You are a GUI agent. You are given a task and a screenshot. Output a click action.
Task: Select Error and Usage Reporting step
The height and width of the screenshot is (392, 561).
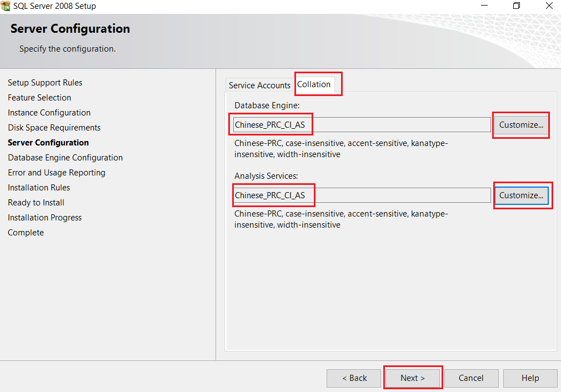(57, 173)
